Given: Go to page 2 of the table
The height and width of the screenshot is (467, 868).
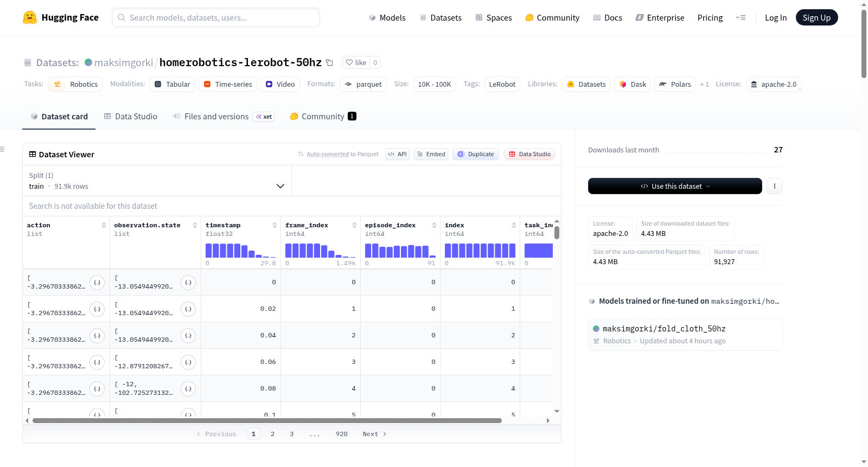Looking at the screenshot, I should click(272, 434).
